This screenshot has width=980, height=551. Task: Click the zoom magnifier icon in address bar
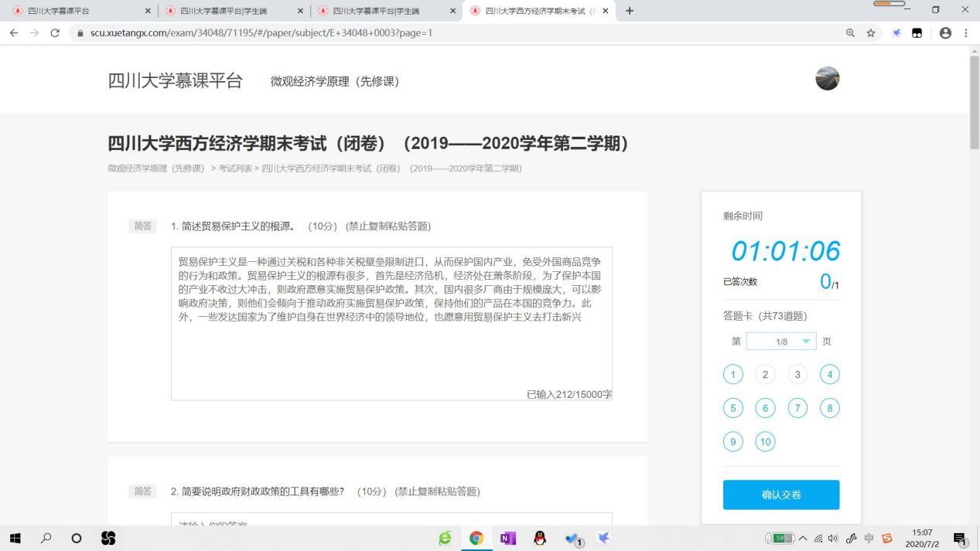850,33
